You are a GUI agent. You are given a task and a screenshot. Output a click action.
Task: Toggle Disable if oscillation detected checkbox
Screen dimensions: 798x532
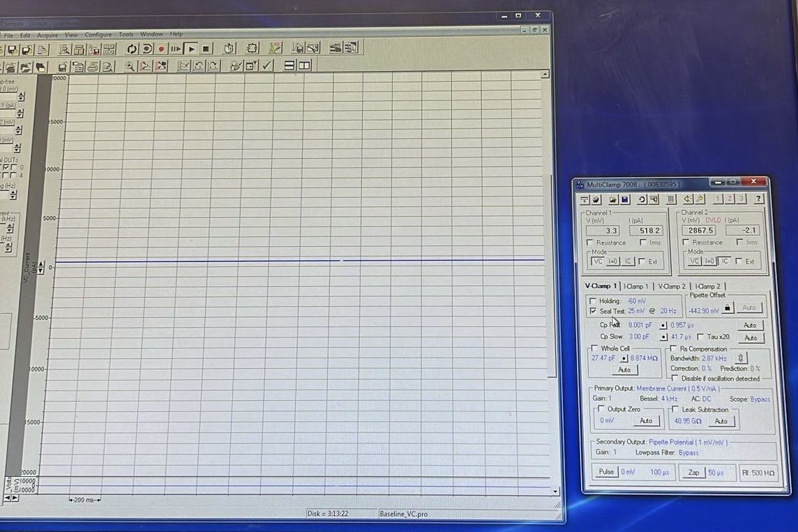pyautogui.click(x=675, y=379)
